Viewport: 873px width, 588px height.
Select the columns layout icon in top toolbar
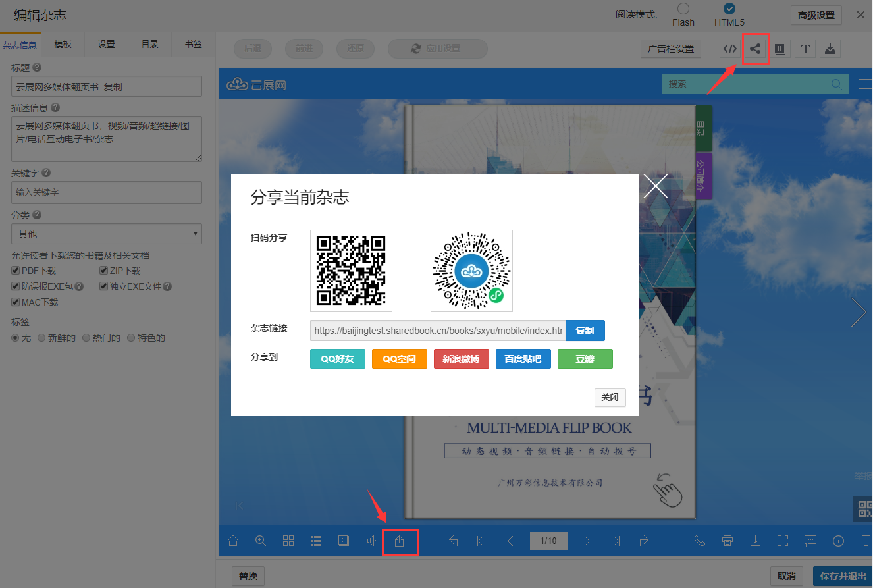click(x=780, y=49)
